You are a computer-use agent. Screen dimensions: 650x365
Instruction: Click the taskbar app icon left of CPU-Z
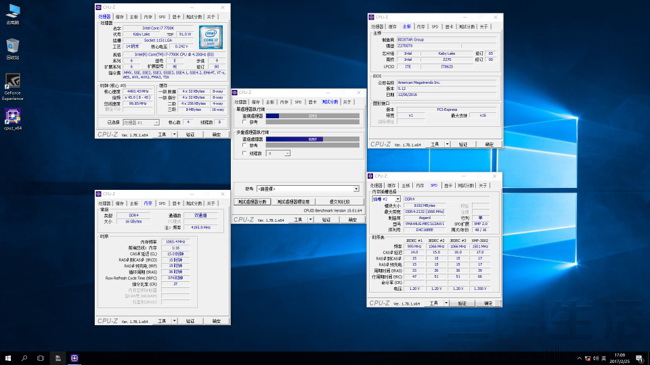(58, 358)
